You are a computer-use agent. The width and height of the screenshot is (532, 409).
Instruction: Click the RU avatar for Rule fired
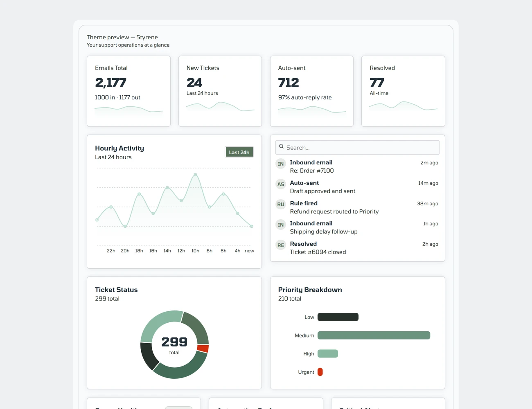click(x=281, y=204)
